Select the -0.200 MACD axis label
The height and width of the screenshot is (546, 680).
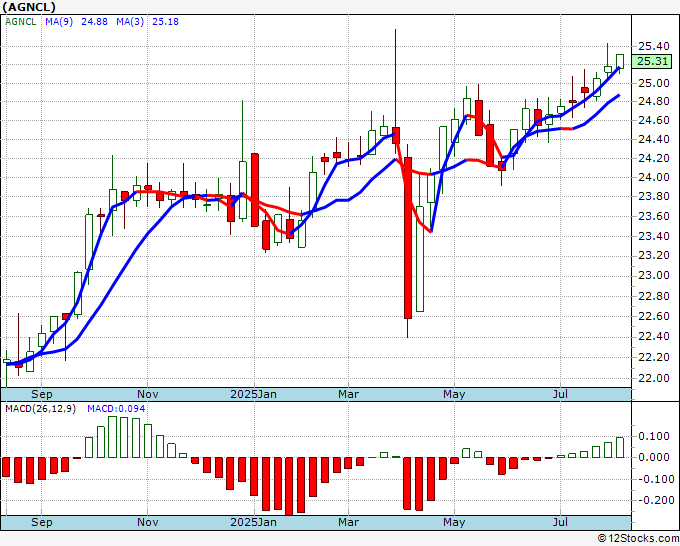tap(654, 500)
